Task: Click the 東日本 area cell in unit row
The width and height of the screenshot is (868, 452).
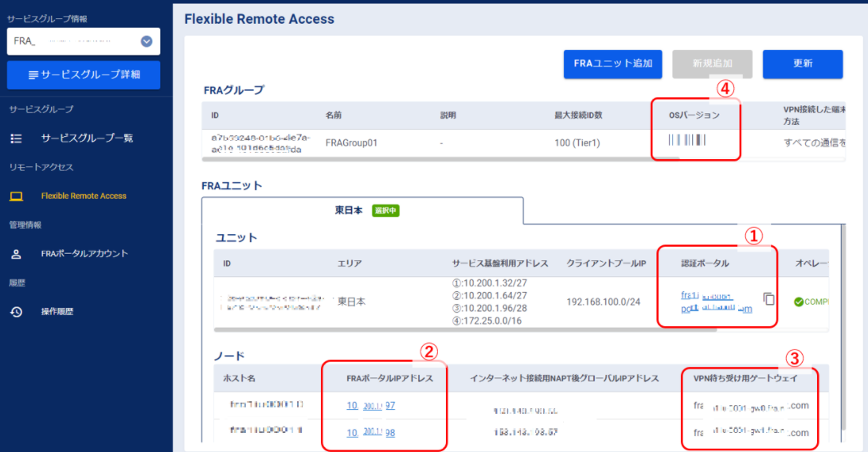Action: coord(351,302)
